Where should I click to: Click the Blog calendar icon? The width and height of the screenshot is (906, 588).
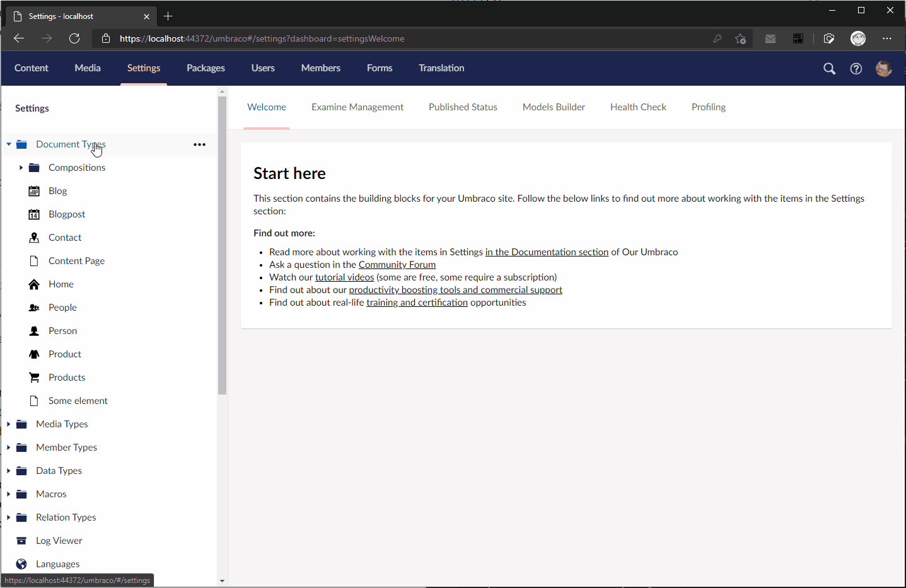tap(34, 191)
